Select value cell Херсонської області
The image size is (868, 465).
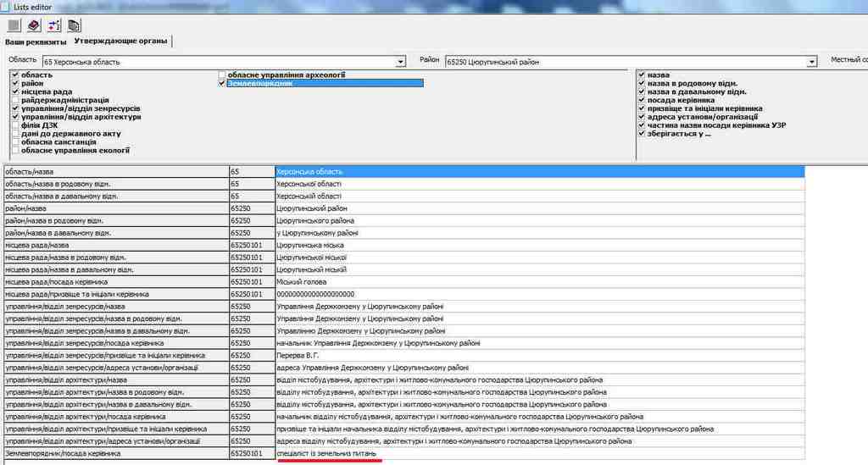(540, 184)
